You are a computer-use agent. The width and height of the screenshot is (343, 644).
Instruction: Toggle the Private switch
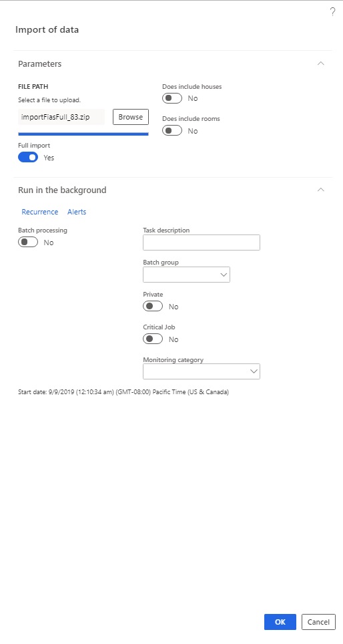click(153, 307)
